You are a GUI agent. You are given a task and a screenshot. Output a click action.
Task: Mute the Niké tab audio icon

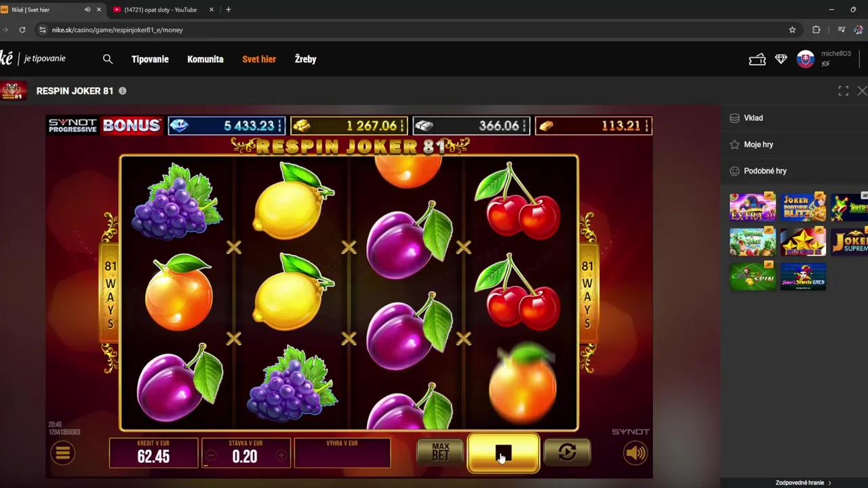[87, 9]
